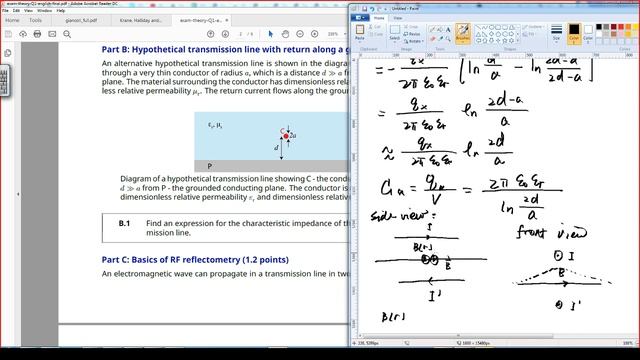Select the Eraser tool in Paint

coord(433,39)
